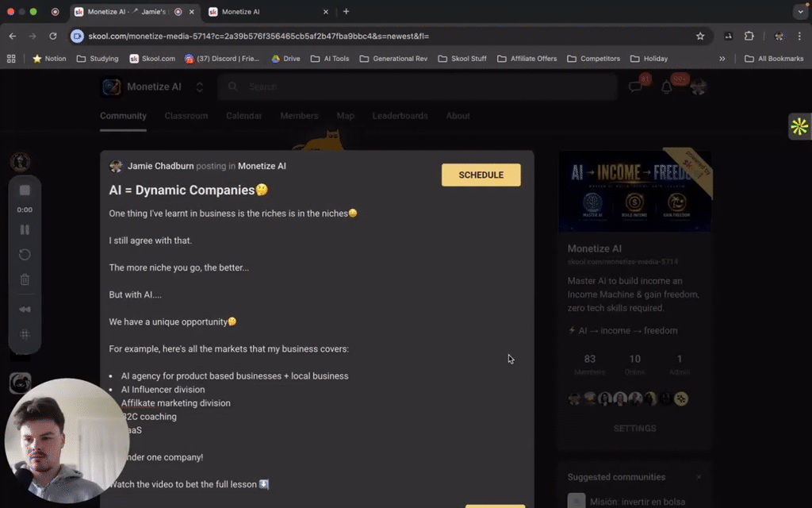Click the site info icon in the address bar
Viewport: 812px width, 508px height.
point(77,36)
